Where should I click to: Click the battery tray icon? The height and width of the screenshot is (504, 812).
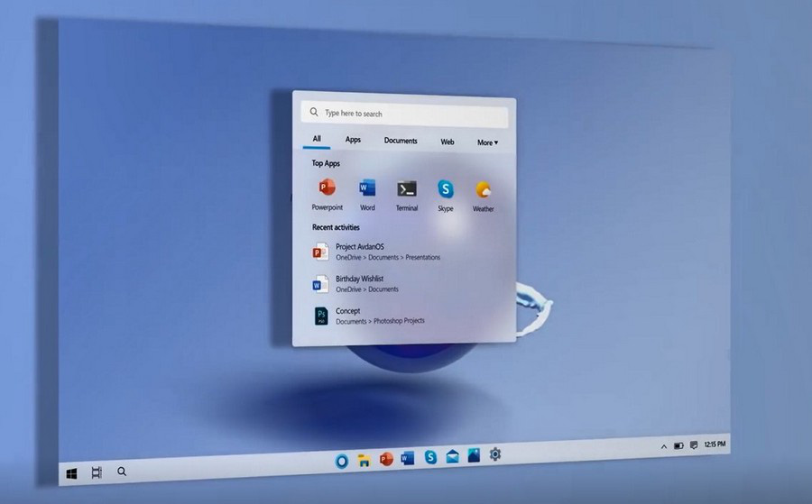click(x=678, y=445)
